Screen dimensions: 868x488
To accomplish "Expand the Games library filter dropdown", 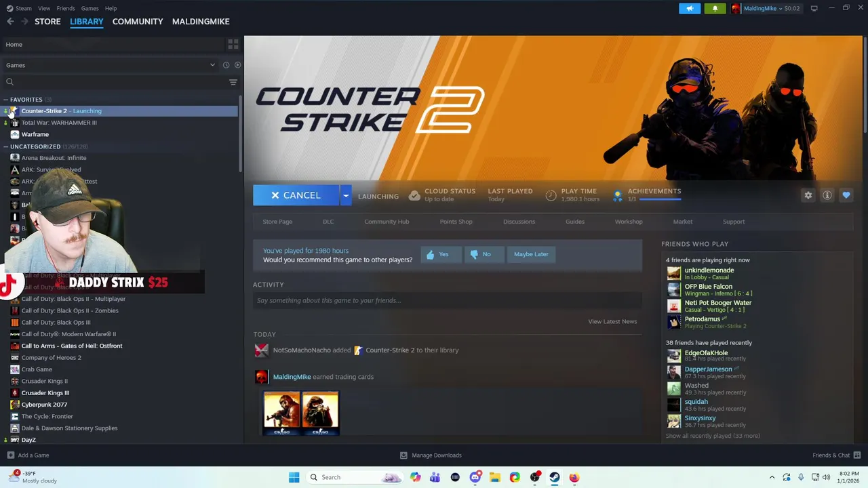I will [x=111, y=65].
